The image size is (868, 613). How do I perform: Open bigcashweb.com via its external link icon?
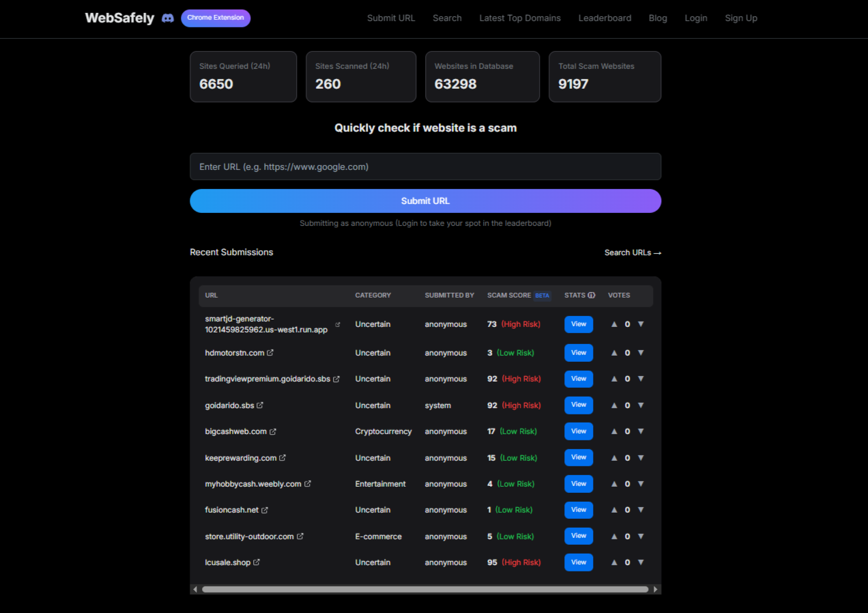(x=274, y=431)
